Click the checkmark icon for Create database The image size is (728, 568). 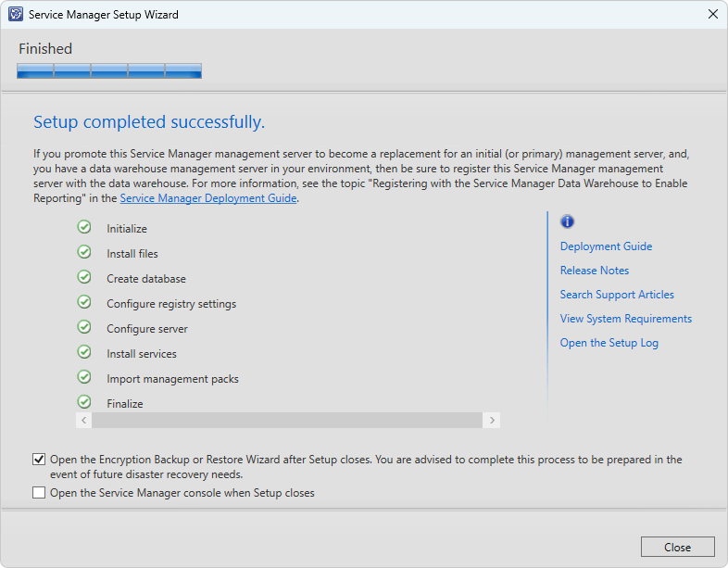(x=84, y=277)
